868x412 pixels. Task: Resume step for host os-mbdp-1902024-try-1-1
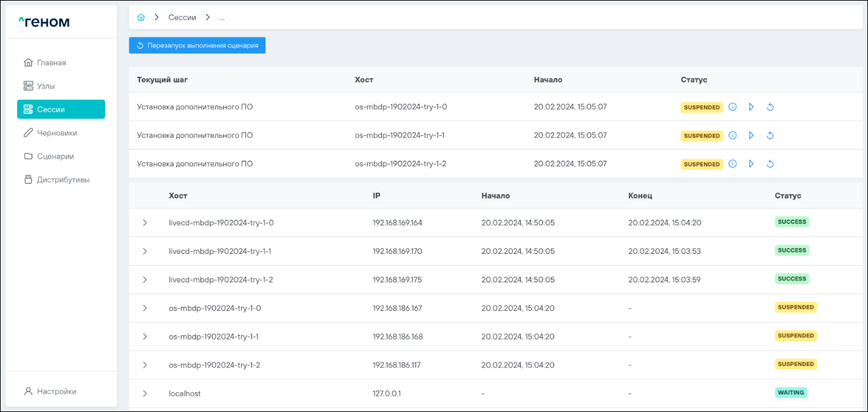(x=751, y=136)
